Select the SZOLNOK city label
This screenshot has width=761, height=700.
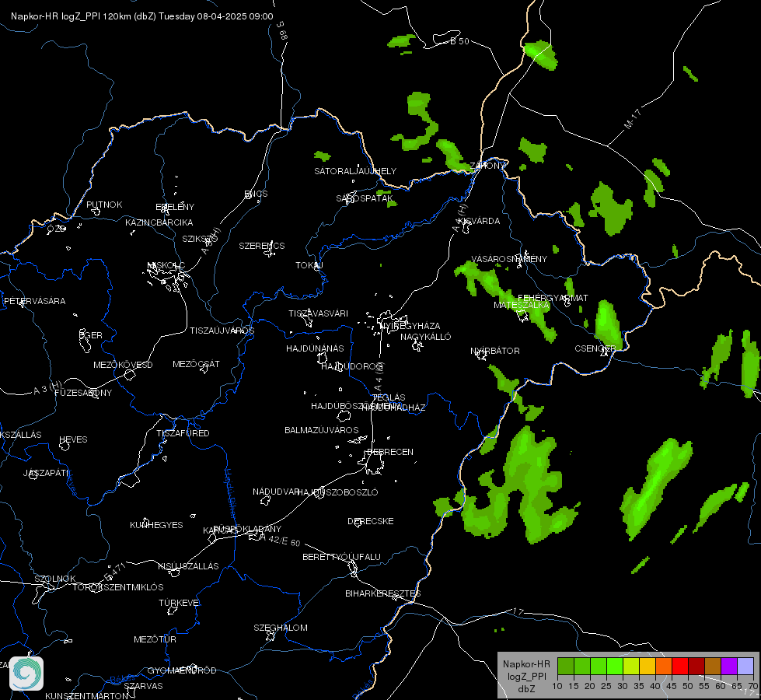pyautogui.click(x=55, y=579)
